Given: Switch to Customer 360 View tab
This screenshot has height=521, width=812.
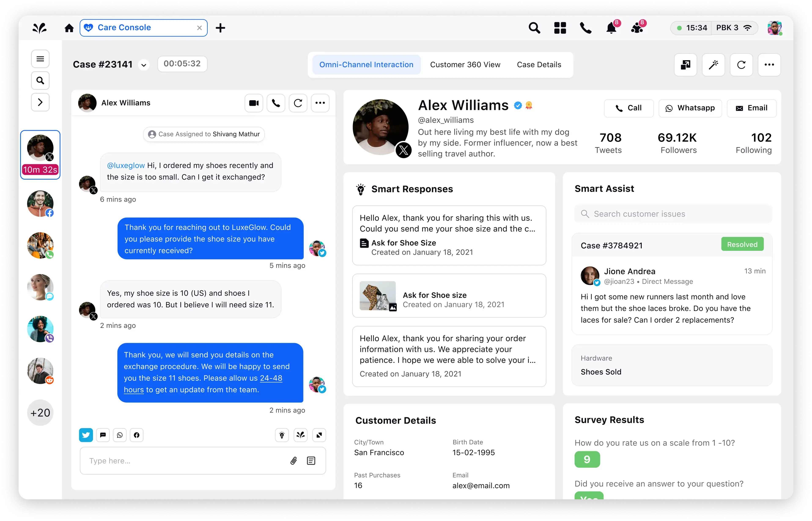Looking at the screenshot, I should (x=465, y=64).
